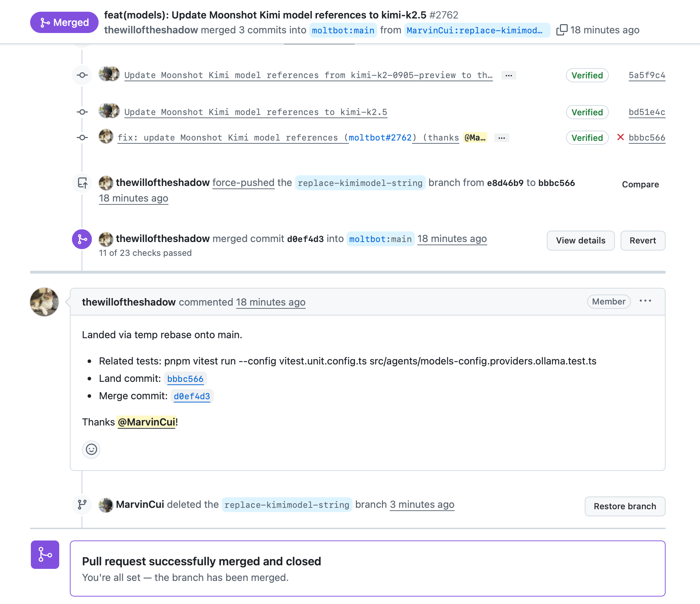
Task: Click the force-push event icon
Action: [x=82, y=183]
